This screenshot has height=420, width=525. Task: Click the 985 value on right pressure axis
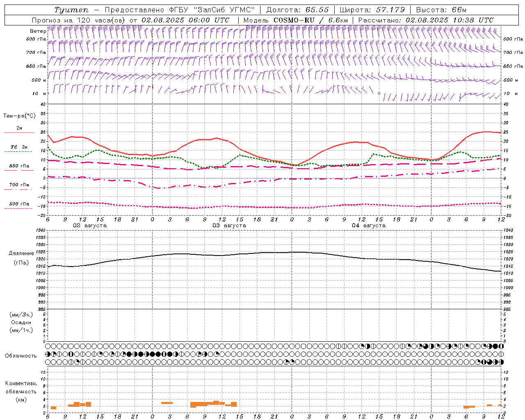(x=508, y=309)
